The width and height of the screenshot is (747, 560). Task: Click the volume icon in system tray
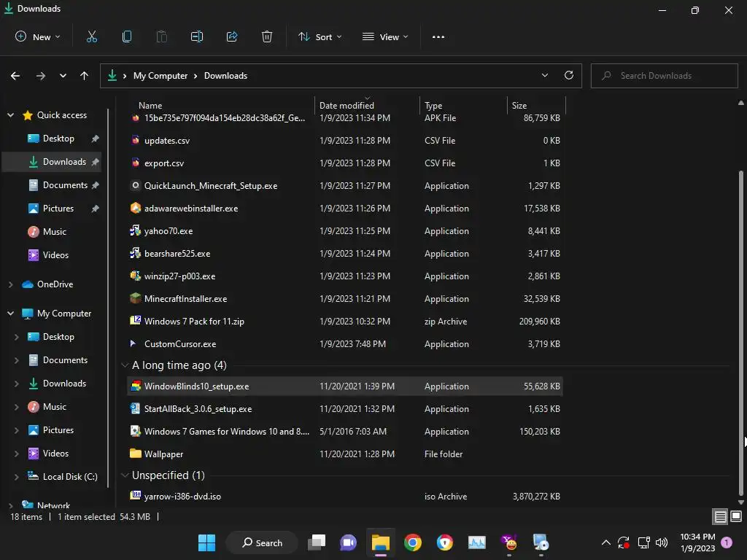pos(662,542)
